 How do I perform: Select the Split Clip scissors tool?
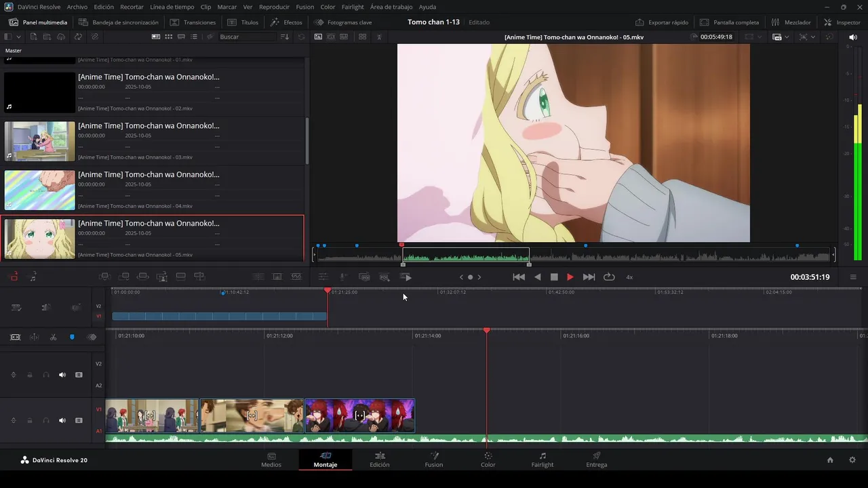point(54,337)
